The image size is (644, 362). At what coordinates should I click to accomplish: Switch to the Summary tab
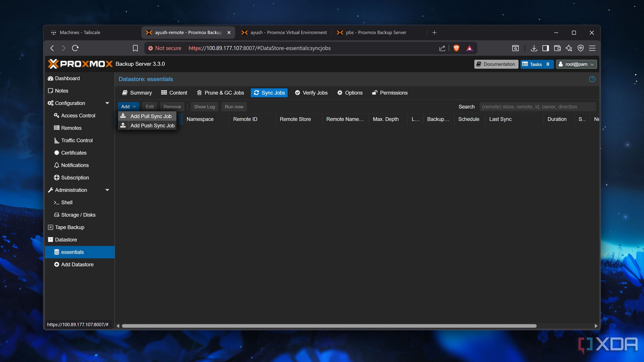point(137,93)
